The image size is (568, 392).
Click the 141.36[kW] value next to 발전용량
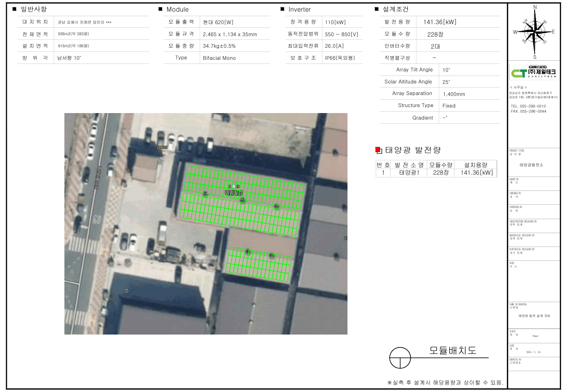[x=440, y=22]
